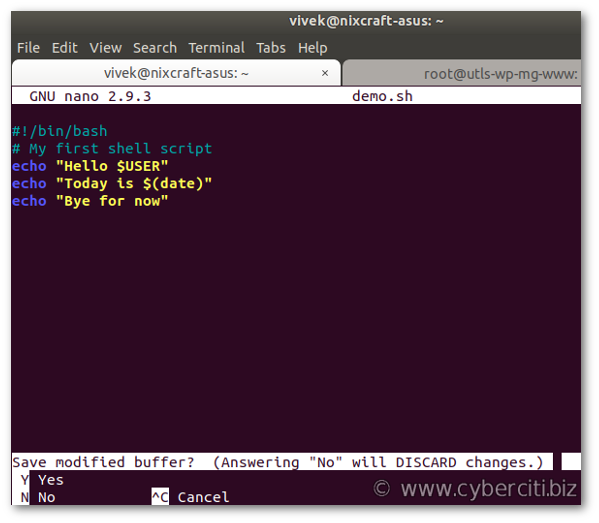
Task: Open the View menu
Action: 105,48
